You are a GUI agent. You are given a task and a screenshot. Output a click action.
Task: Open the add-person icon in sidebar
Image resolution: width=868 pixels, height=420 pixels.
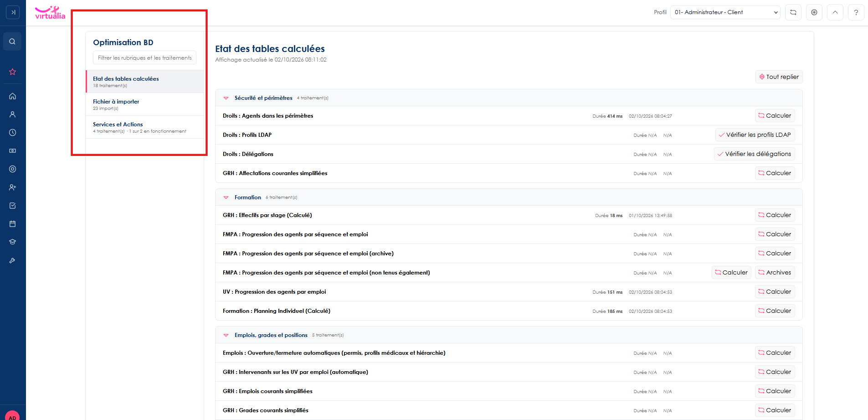pyautogui.click(x=12, y=187)
